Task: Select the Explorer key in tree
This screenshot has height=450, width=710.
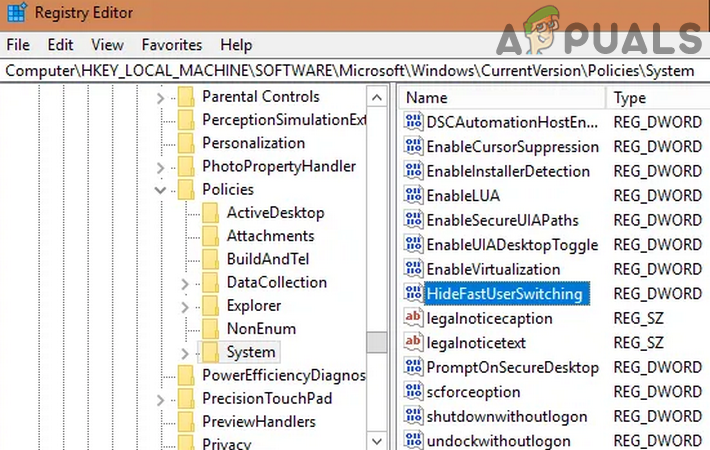Action: 254,306
